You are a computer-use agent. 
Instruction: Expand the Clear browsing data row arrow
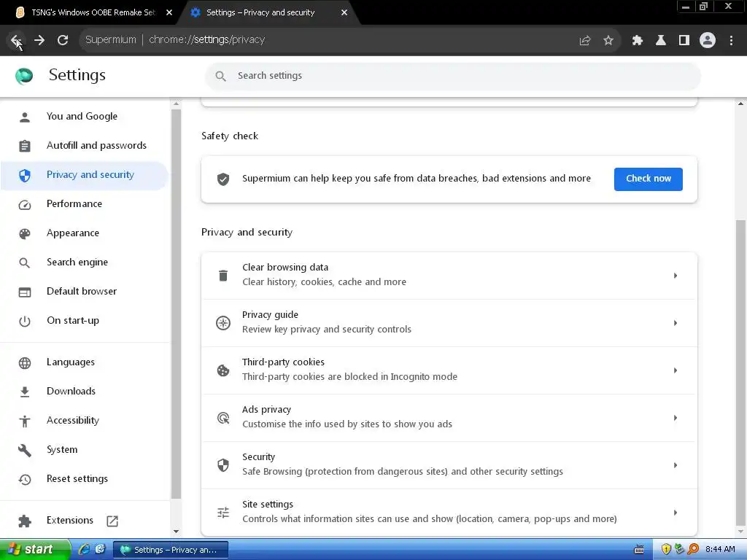(676, 276)
